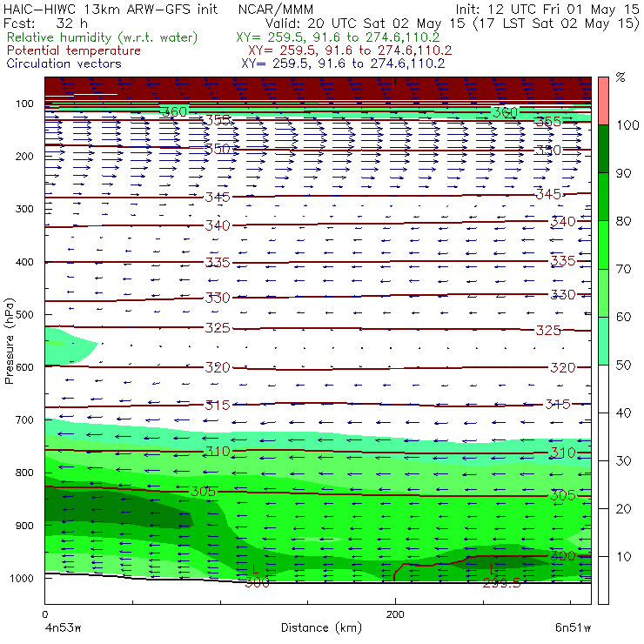Select the colorbar segment between 70 and 80
This screenshot has width=644, height=644.
pyautogui.click(x=603, y=245)
